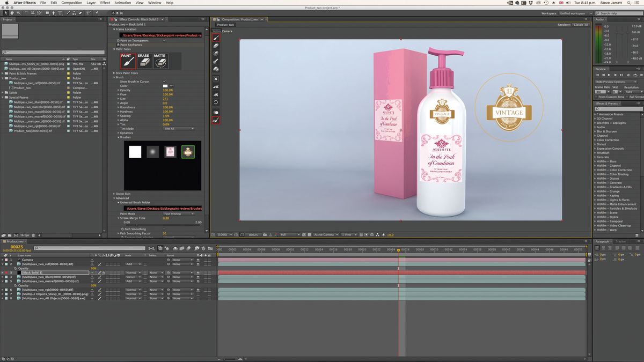
Task: Open the Composition menu
Action: click(72, 3)
